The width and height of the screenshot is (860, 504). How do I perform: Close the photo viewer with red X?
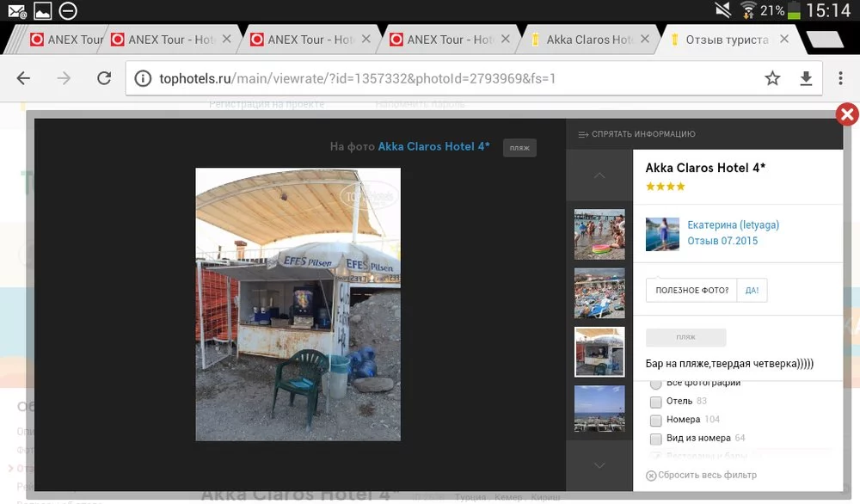pos(847,114)
